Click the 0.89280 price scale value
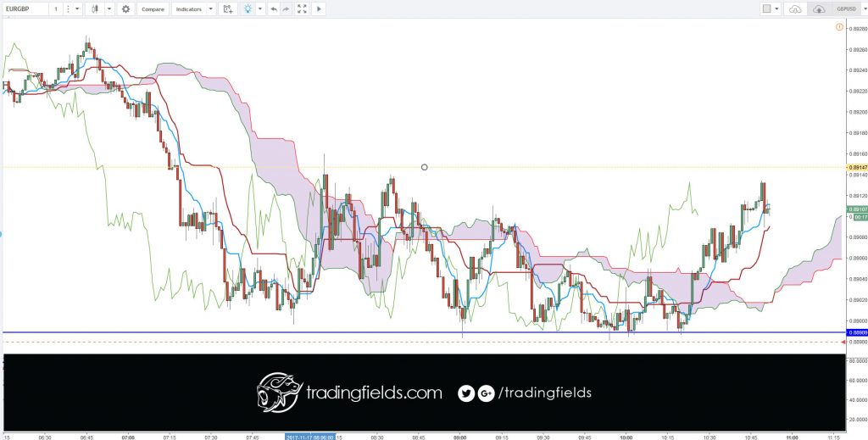868x440 pixels. 858,28
